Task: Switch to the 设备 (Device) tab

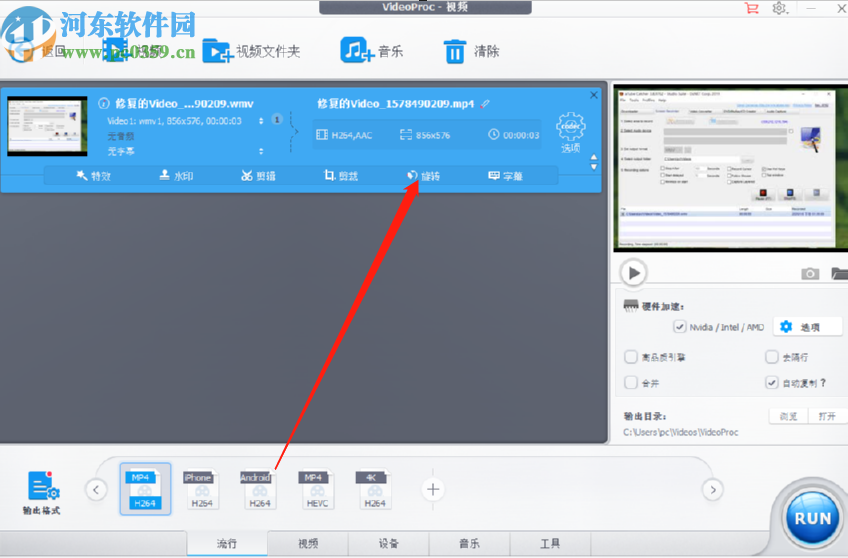Action: coord(388,544)
